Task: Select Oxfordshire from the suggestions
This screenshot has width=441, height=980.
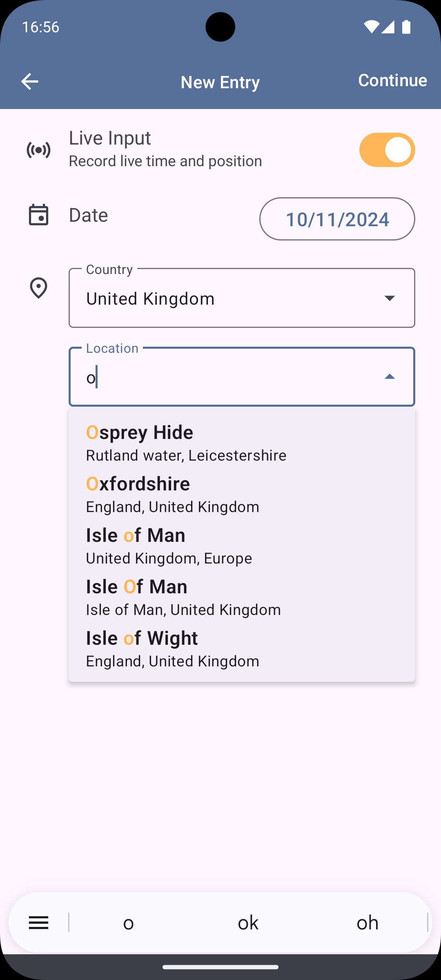Action: [242, 494]
